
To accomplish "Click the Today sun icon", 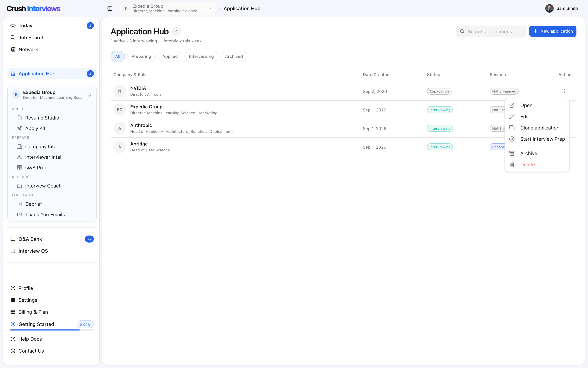I will tap(13, 26).
